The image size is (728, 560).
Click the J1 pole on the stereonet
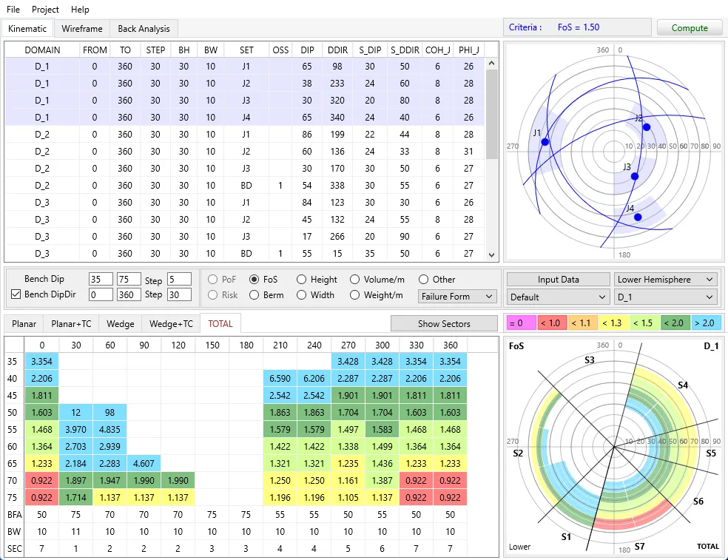545,141
